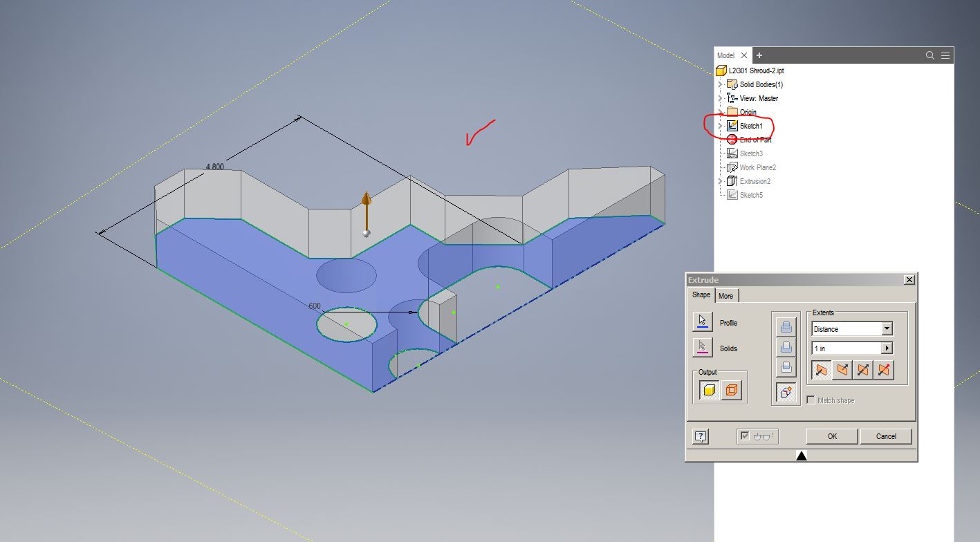Expand the Origin folder in the browser
This screenshot has height=542, width=980.
(x=722, y=111)
